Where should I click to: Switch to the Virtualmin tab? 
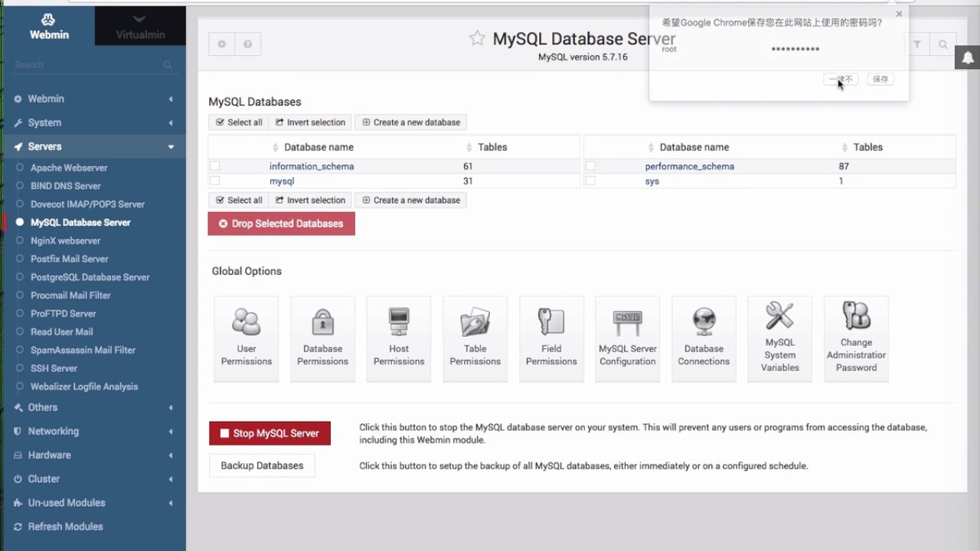tap(140, 26)
